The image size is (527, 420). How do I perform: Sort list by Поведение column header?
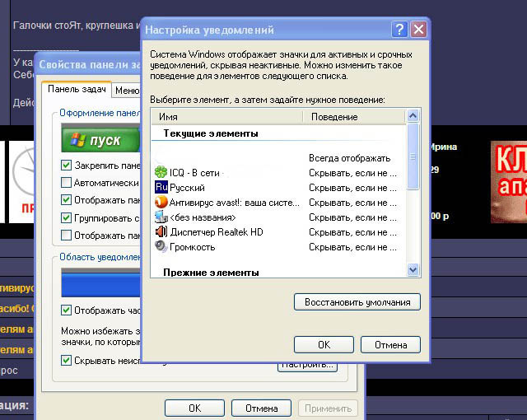(x=354, y=117)
